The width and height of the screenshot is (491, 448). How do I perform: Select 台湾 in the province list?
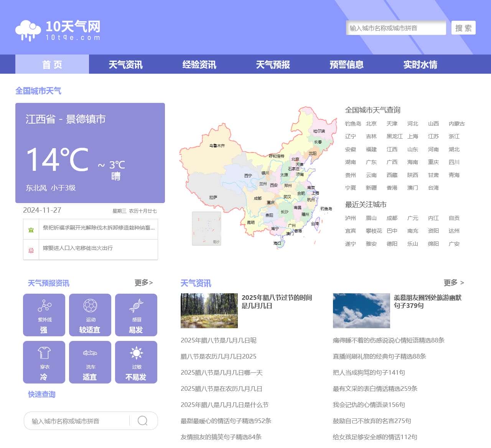433,188
